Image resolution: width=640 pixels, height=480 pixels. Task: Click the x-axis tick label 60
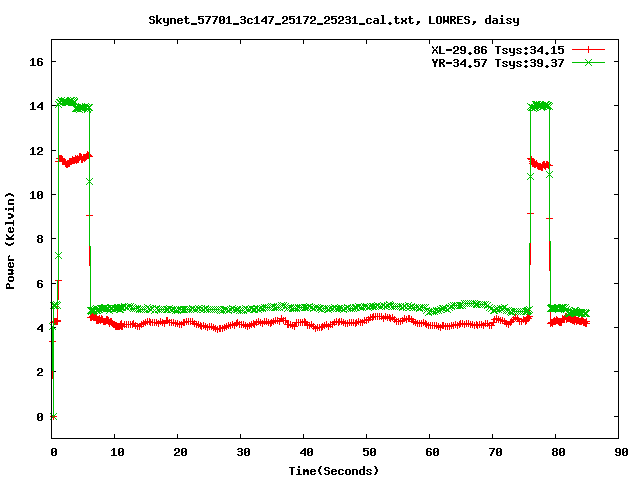(432, 452)
